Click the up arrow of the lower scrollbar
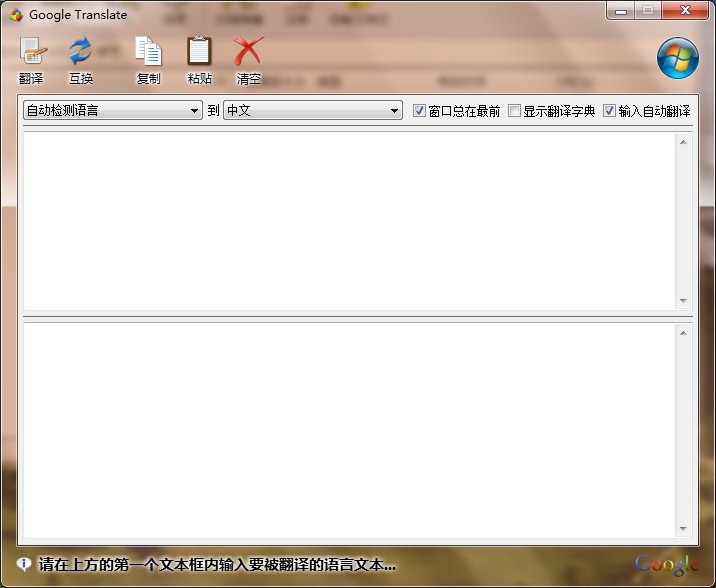 683,333
